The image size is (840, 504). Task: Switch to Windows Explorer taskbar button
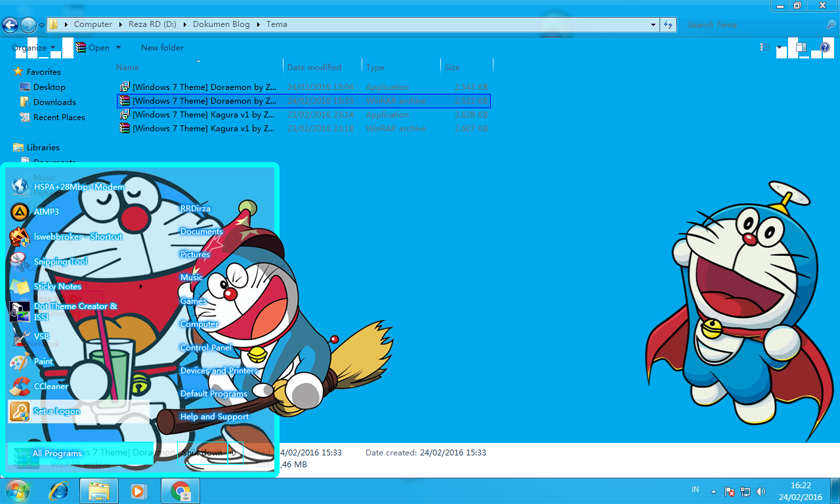point(99,491)
